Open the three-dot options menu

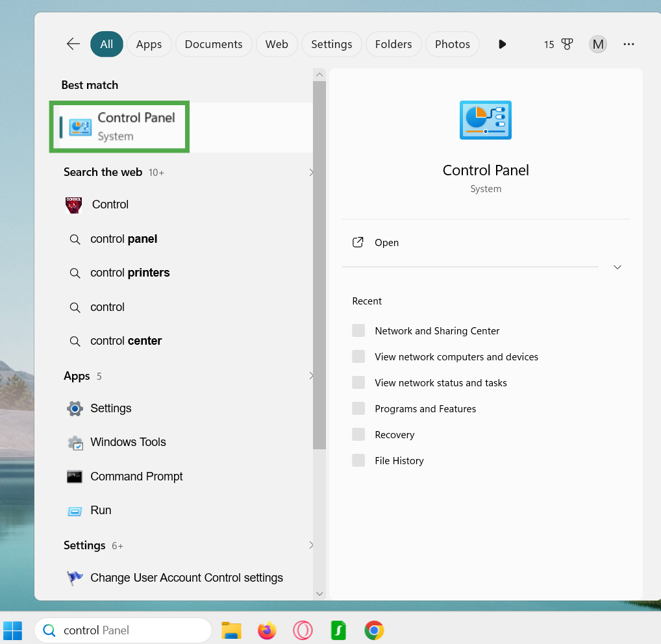(x=629, y=44)
